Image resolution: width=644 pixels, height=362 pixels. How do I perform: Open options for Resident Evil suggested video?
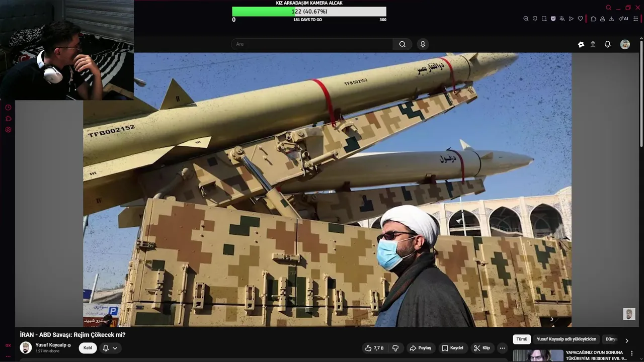pos(632,353)
